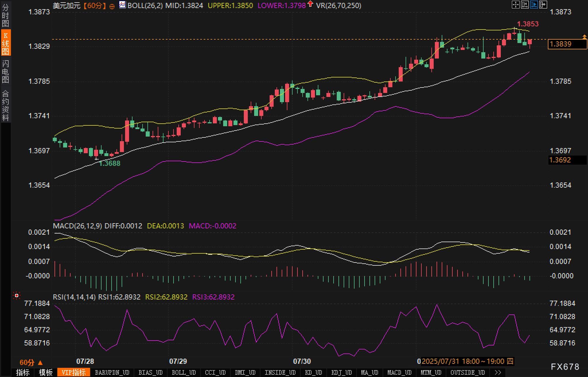Open the 【60分】 period dropdown in title
The height and width of the screenshot is (377, 588).
(x=95, y=6)
